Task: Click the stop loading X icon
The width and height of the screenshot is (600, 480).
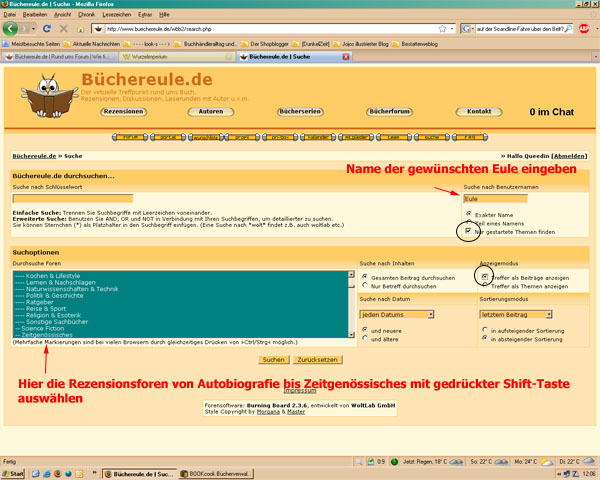Action: [x=65, y=28]
